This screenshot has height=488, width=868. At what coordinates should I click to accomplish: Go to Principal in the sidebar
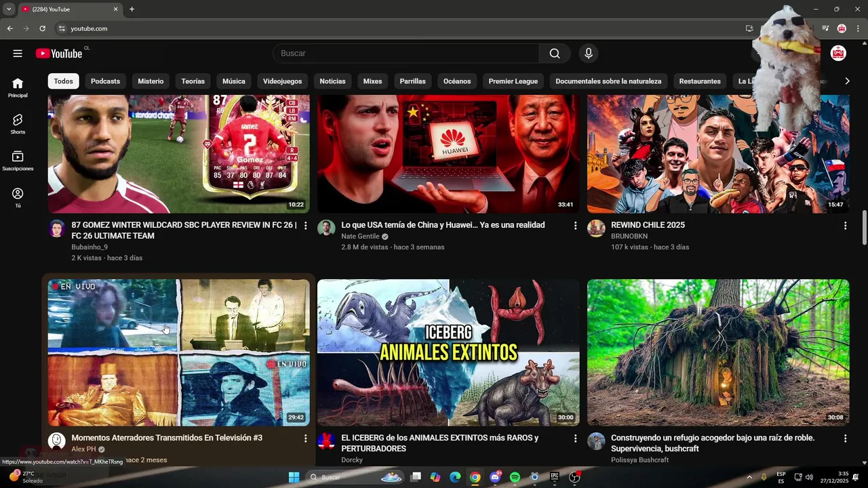[x=18, y=87]
